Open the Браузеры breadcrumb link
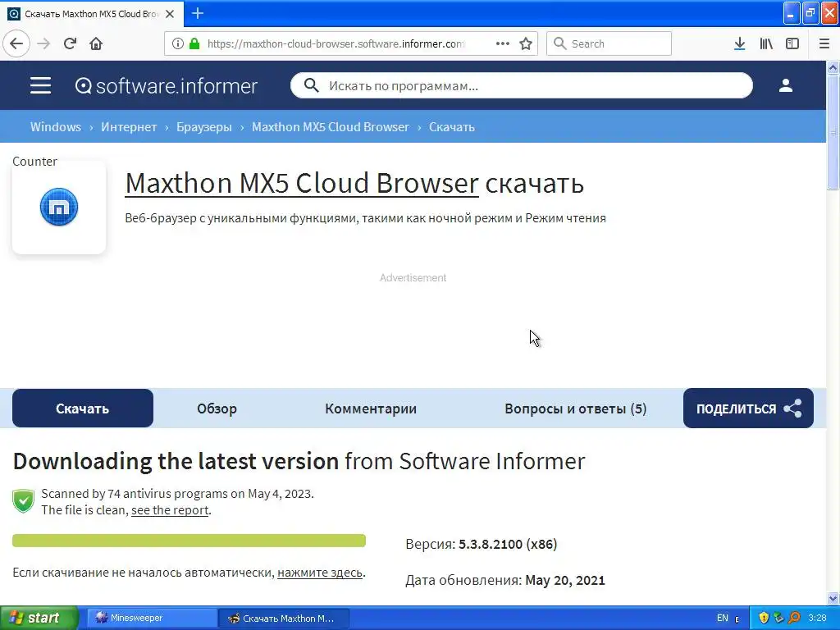The height and width of the screenshot is (630, 840). point(204,127)
